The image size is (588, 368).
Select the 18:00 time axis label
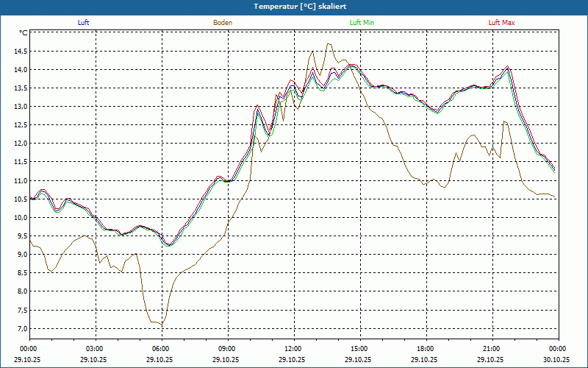[x=425, y=349]
